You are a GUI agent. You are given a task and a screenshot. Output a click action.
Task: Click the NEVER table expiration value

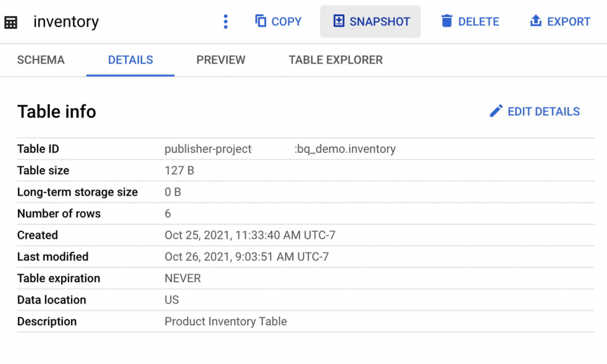(x=183, y=279)
